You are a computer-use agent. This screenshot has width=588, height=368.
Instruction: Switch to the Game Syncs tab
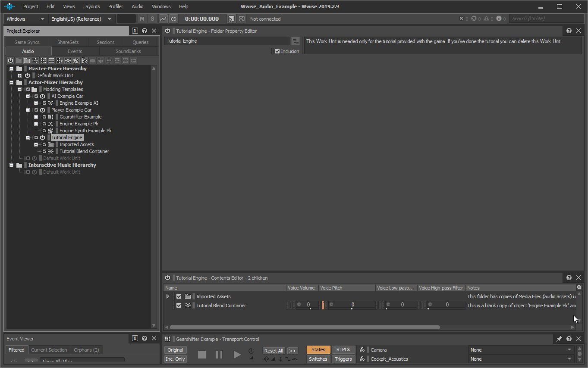tap(27, 42)
